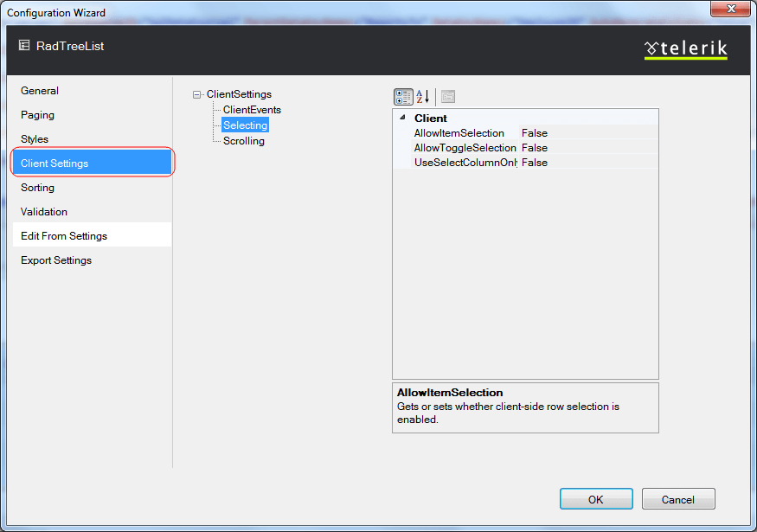The height and width of the screenshot is (532, 757).
Task: Collapse the ClientSettings tree node
Action: click(196, 94)
